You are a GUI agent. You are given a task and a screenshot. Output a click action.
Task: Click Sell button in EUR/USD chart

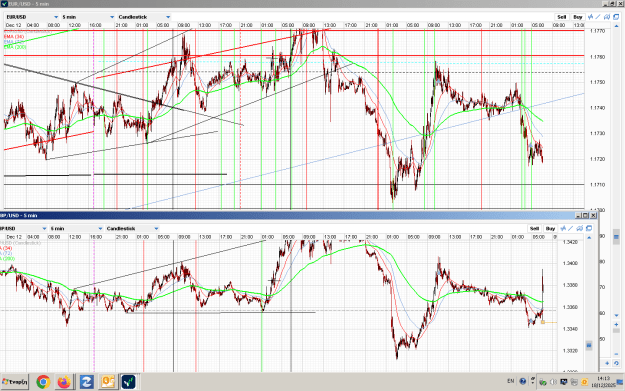point(561,17)
